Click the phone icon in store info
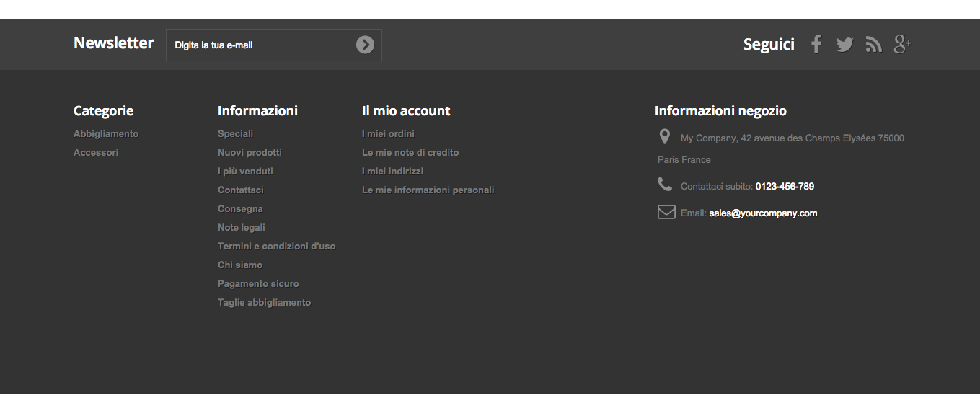The image size is (980, 403). [x=665, y=185]
